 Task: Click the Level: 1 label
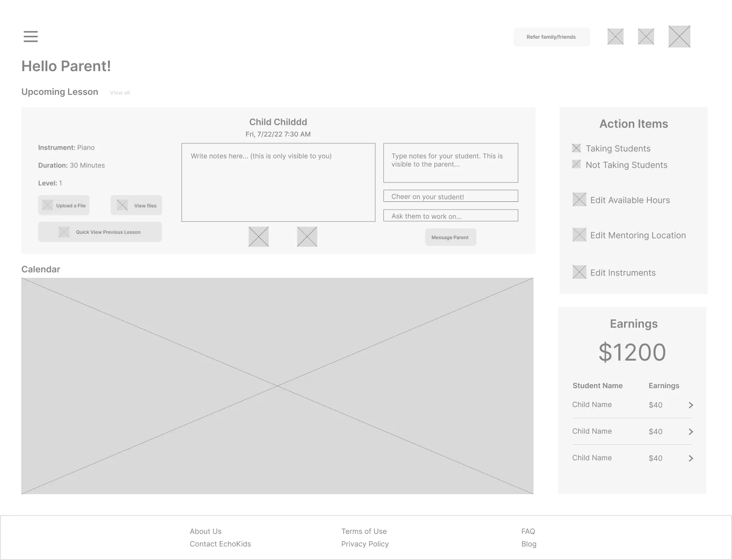pos(50,183)
